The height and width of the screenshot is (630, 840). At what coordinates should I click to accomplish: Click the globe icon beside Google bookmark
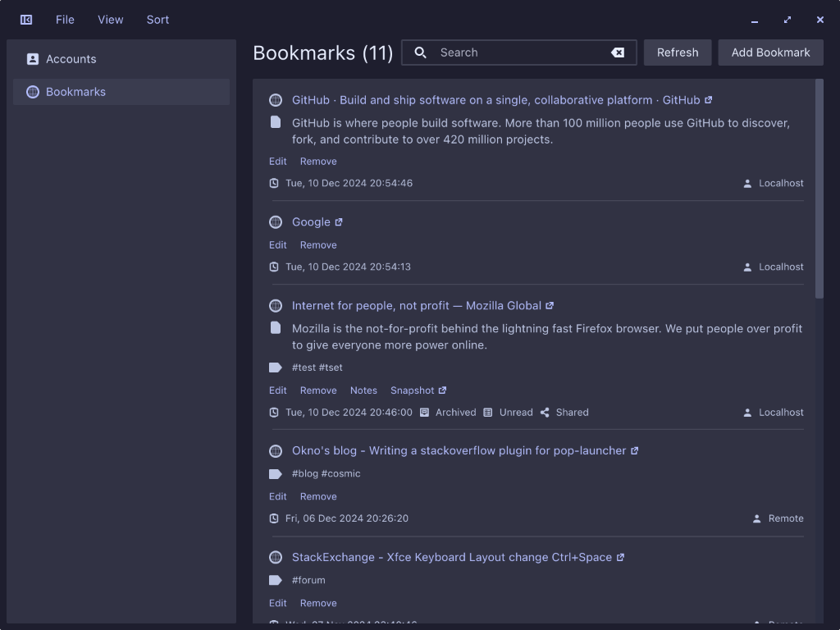pos(276,221)
